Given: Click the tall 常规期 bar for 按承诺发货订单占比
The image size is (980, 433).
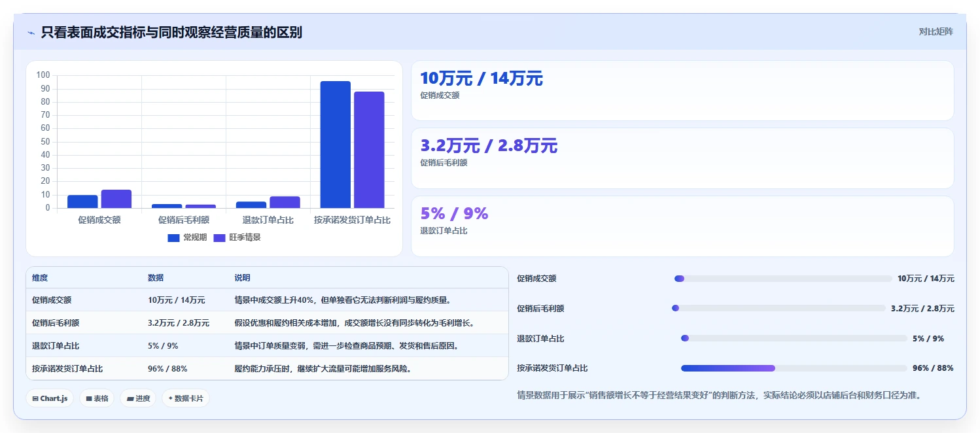Looking at the screenshot, I should pos(336,145).
